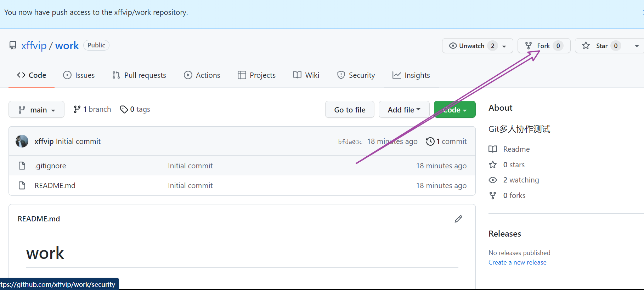644x290 pixels.
Task: Click the push access notification banner text
Action: click(x=96, y=12)
